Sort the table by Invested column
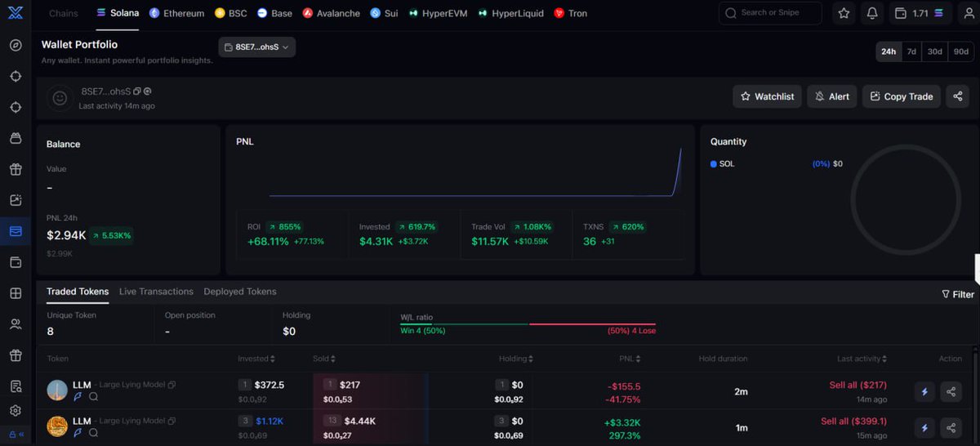 point(256,359)
